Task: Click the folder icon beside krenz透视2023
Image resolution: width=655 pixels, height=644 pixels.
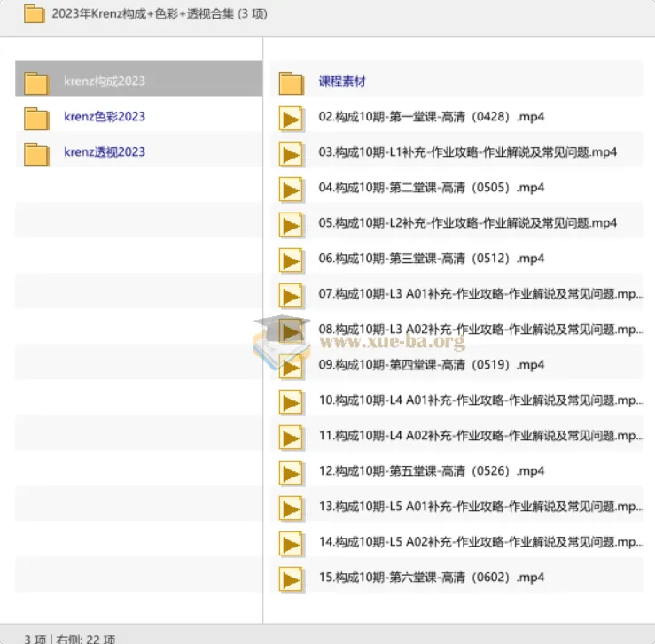Action: 36,154
